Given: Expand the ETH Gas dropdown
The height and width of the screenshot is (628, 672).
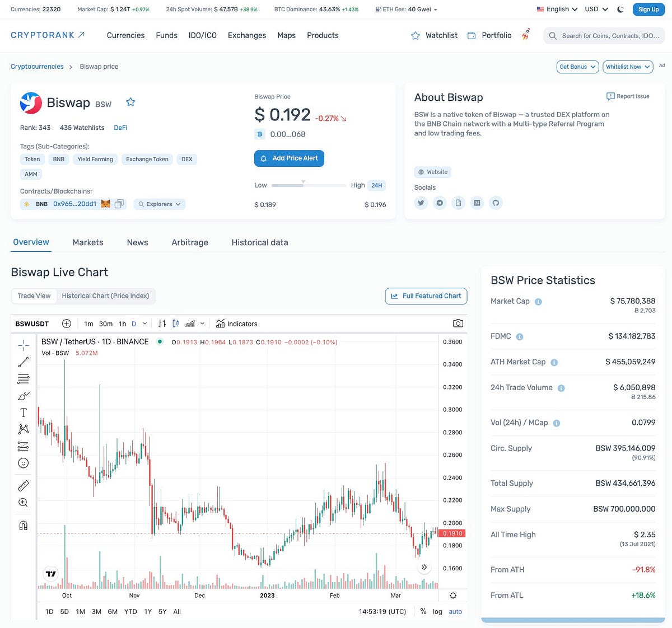Looking at the screenshot, I should click(436, 10).
